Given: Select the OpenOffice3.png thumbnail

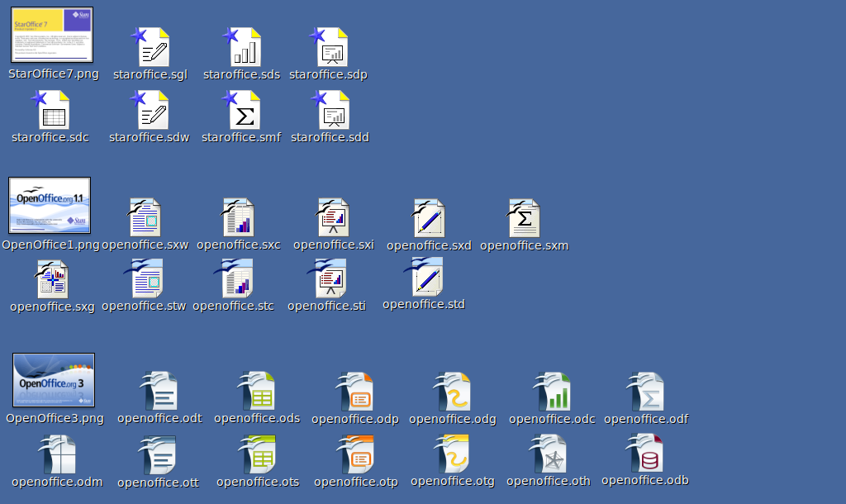Looking at the screenshot, I should (x=54, y=380).
